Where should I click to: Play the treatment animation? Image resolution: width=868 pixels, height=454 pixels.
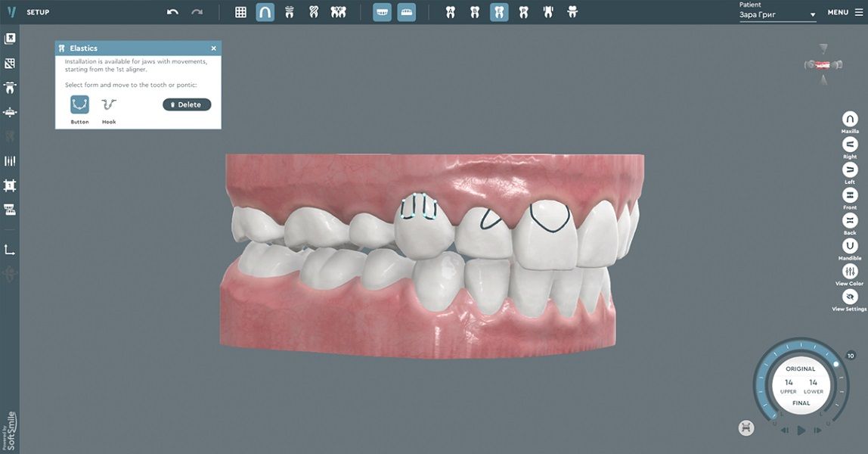coord(801,431)
